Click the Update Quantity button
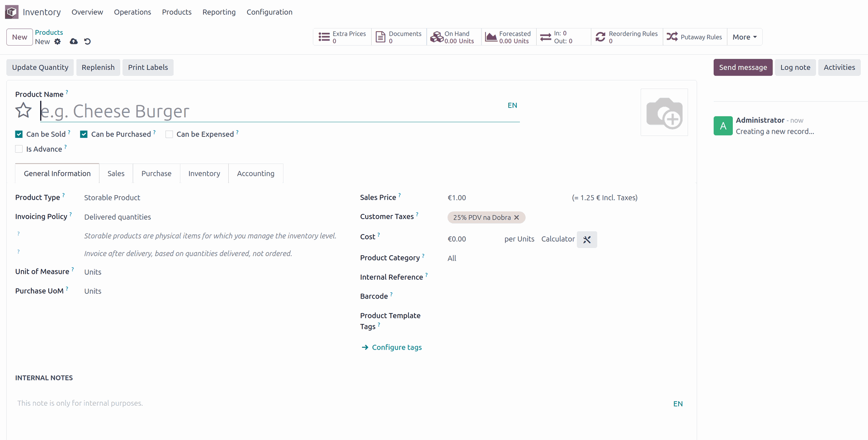 click(40, 67)
